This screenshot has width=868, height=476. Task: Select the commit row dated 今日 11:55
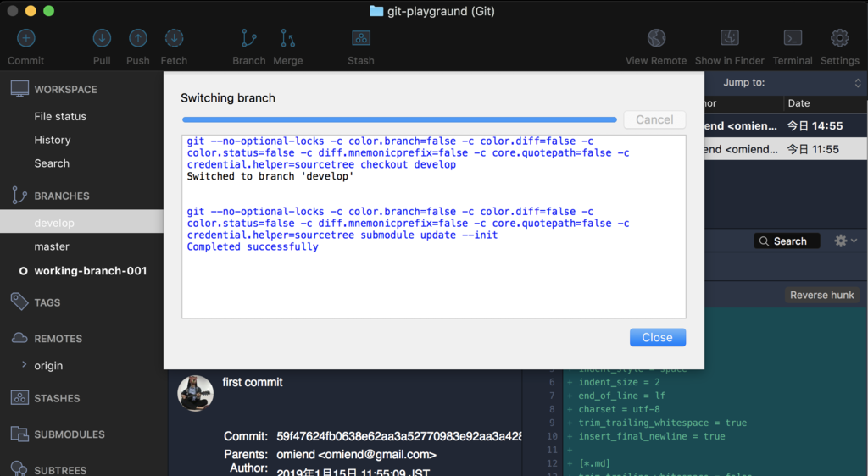click(786, 149)
